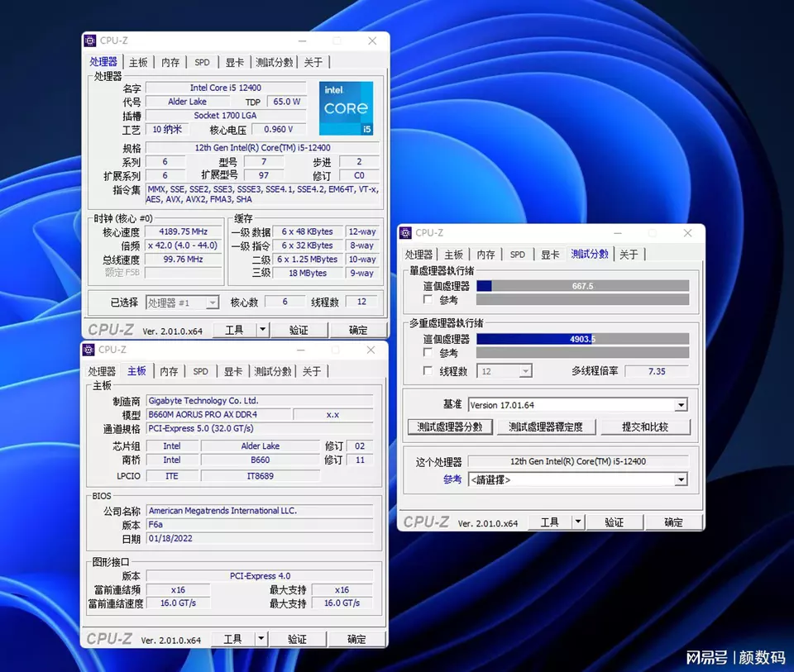This screenshot has height=672, width=794.
Task: Open SPD tab in processor window
Action: tap(202, 62)
